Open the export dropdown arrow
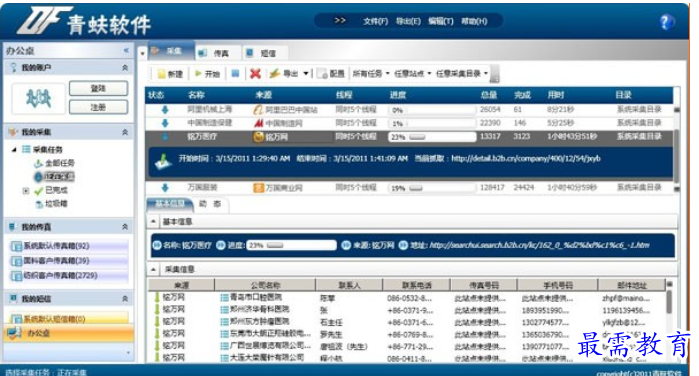Viewport: 699px width, 376px height. tap(306, 74)
